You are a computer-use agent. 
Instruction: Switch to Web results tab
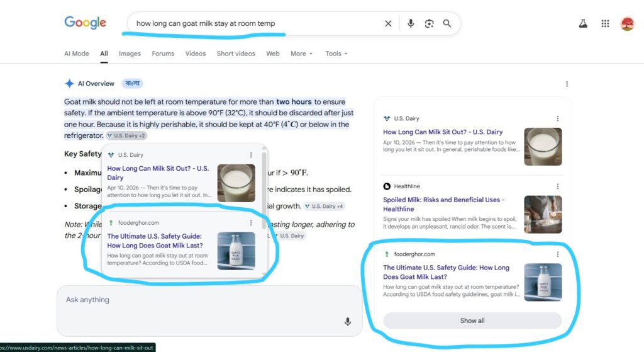(273, 54)
